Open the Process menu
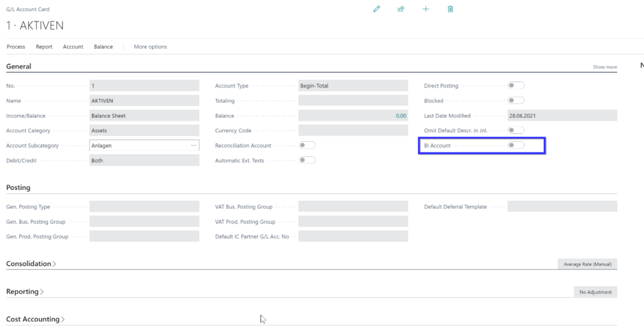The height and width of the screenshot is (333, 644). (16, 47)
